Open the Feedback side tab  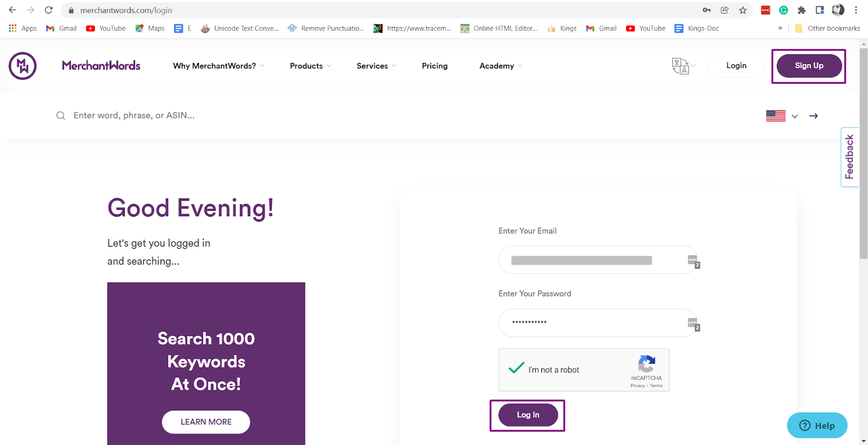(x=850, y=157)
